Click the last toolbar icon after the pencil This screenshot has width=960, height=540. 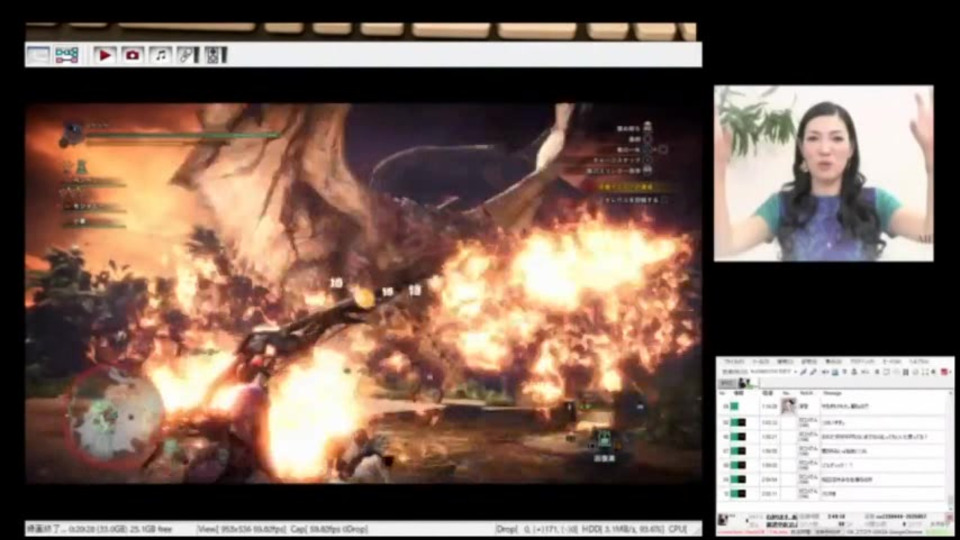point(216,55)
